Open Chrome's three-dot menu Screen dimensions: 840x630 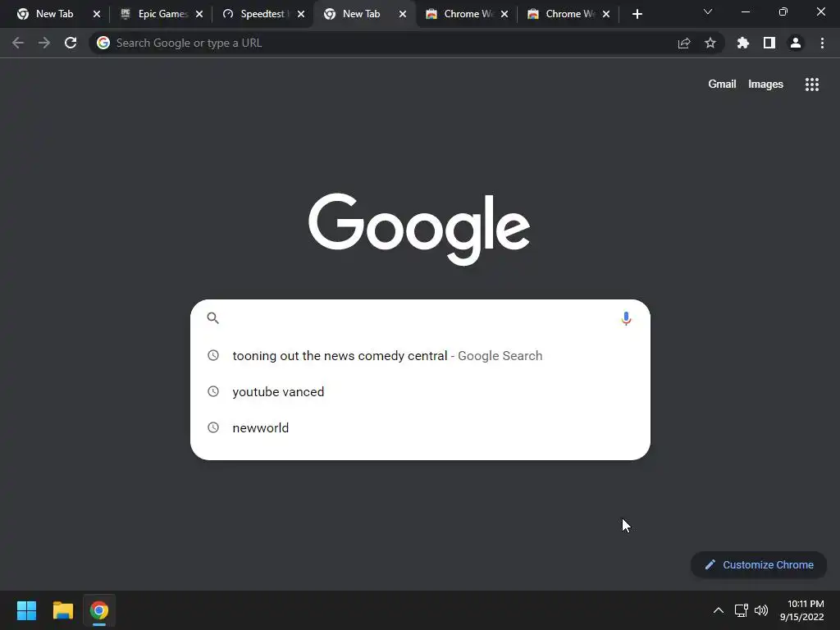(x=822, y=43)
